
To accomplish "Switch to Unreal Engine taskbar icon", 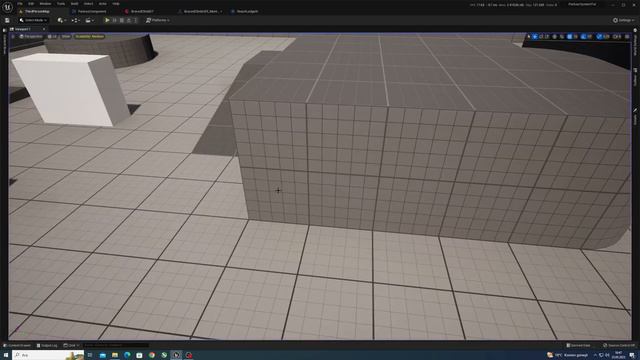I will pos(176,355).
